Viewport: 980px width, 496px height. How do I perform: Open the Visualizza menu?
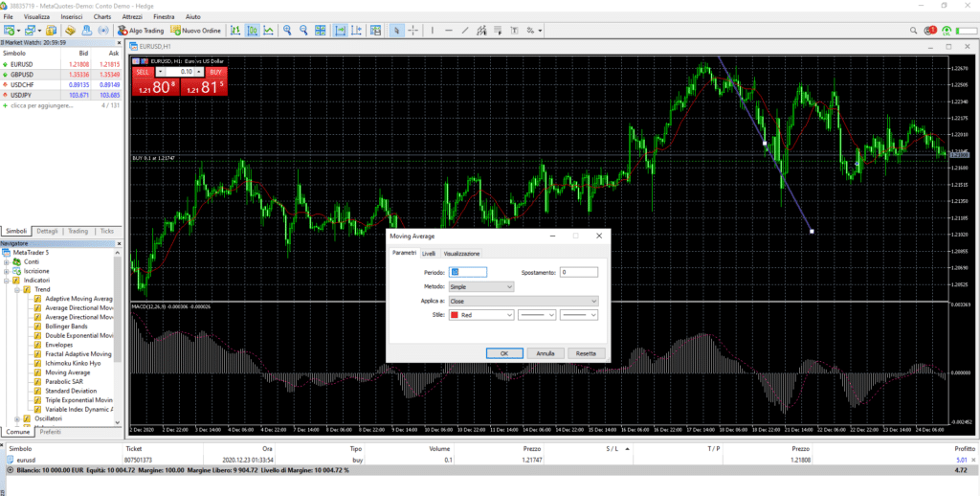(x=36, y=17)
